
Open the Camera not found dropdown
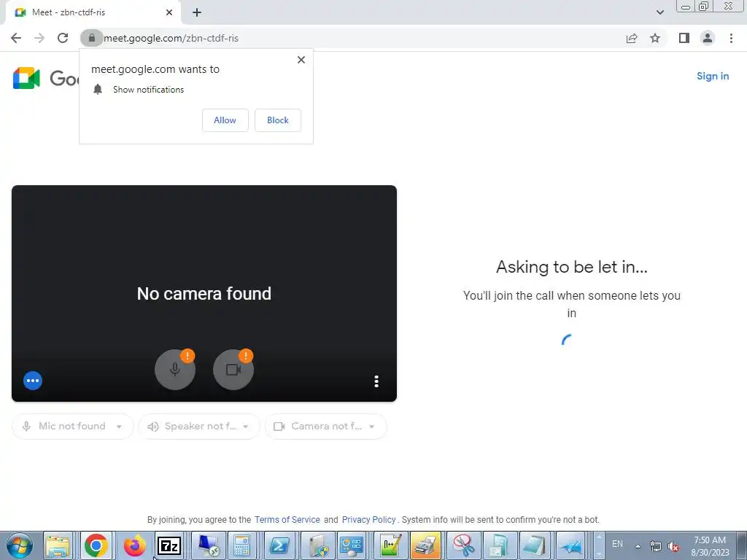point(326,426)
